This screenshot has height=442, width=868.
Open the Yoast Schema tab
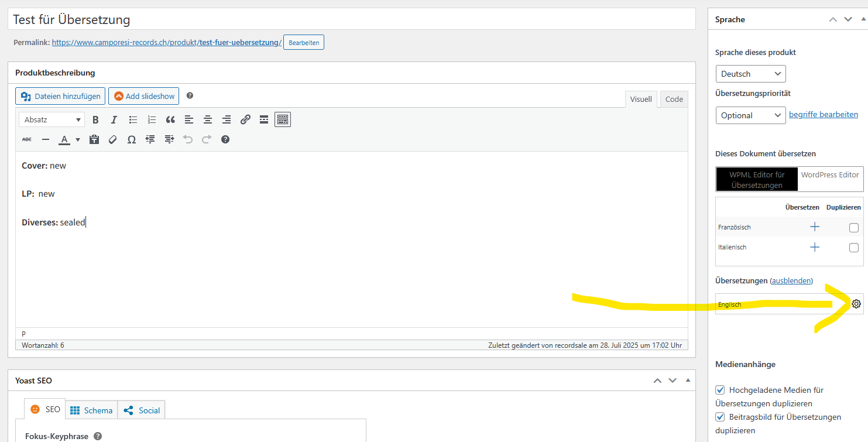tap(91, 410)
